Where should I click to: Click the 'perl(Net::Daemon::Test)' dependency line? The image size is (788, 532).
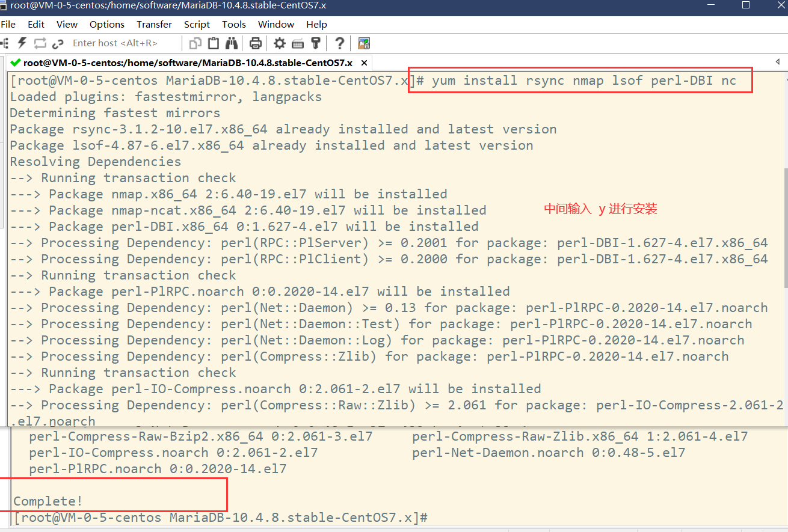381,324
